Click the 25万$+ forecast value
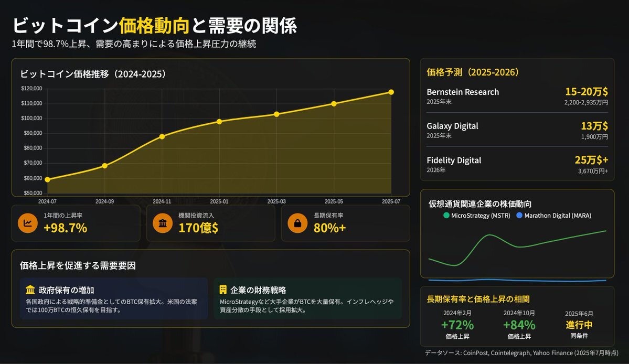The height and width of the screenshot is (364, 629). click(x=591, y=160)
